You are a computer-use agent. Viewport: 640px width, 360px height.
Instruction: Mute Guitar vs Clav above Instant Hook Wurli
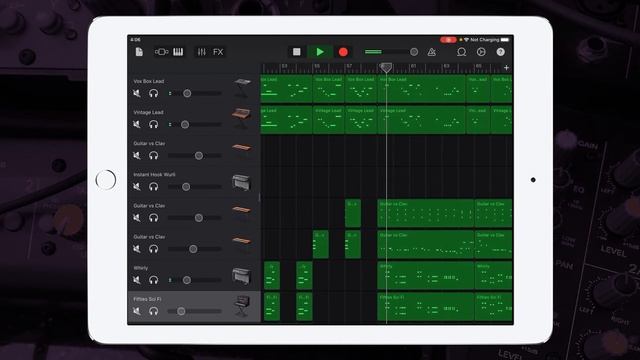click(137, 156)
